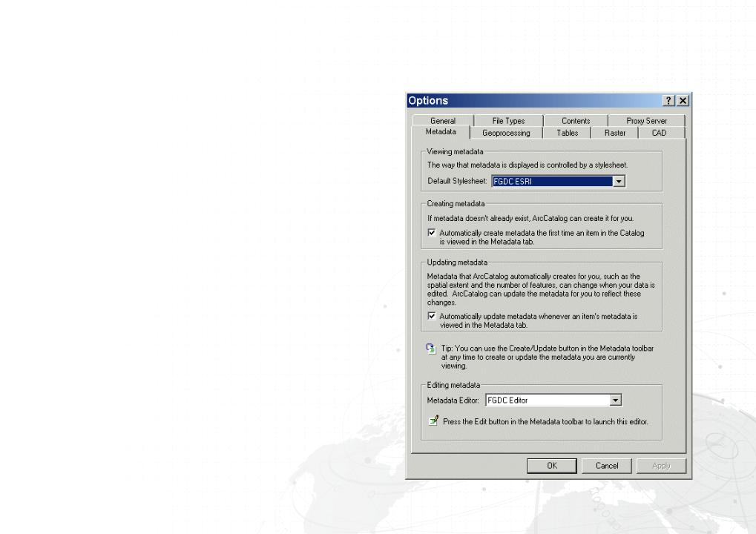
Task: Toggle automatically update metadata checkbox
Action: click(432, 316)
